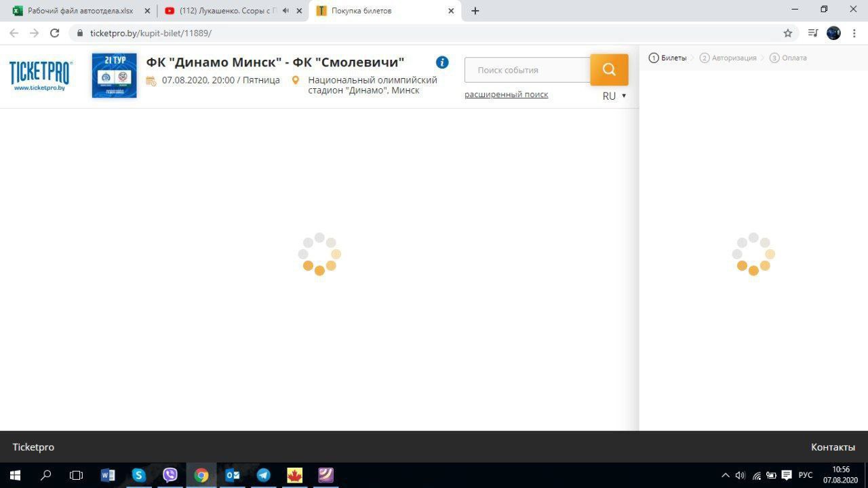Open Viber from the taskbar
This screenshot has width=868, height=488.
pyautogui.click(x=170, y=475)
